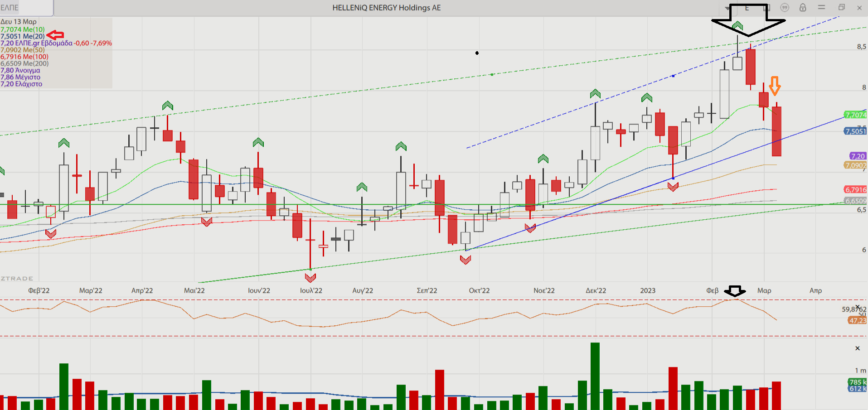868x410 pixels.
Task: Select the green up signal near Φεβ'22 spike
Action: (x=64, y=143)
